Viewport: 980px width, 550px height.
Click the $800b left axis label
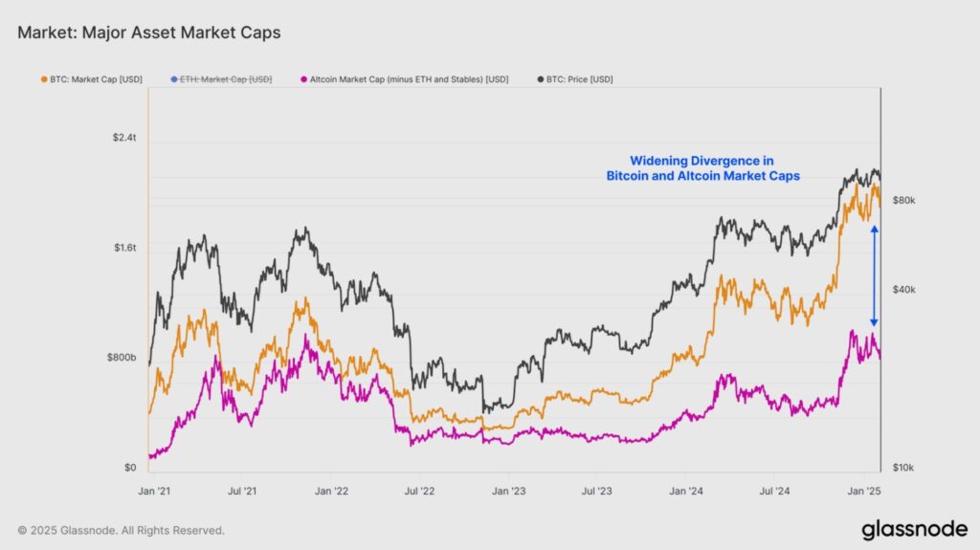[122, 358]
